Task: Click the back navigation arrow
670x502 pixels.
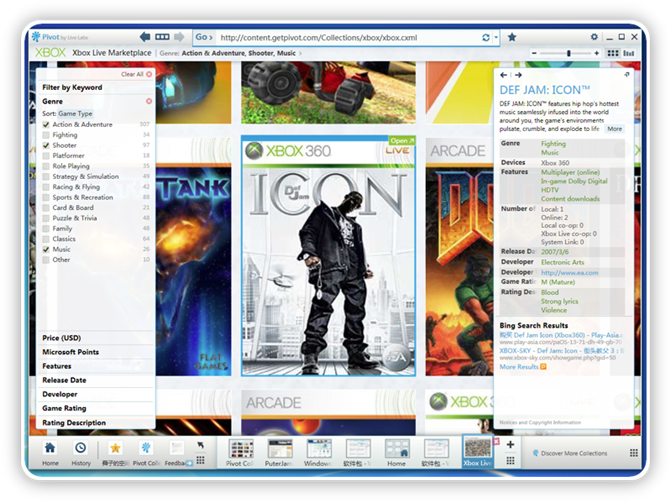Action: click(x=146, y=37)
